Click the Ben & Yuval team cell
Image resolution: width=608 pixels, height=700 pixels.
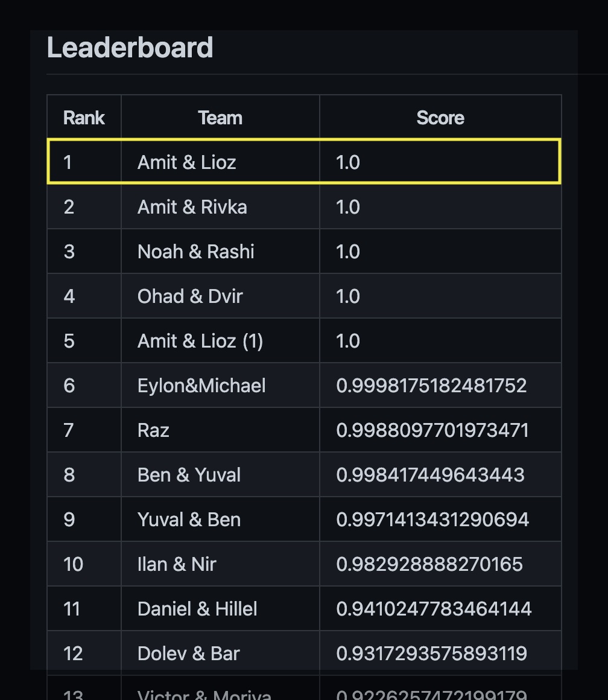tap(189, 475)
